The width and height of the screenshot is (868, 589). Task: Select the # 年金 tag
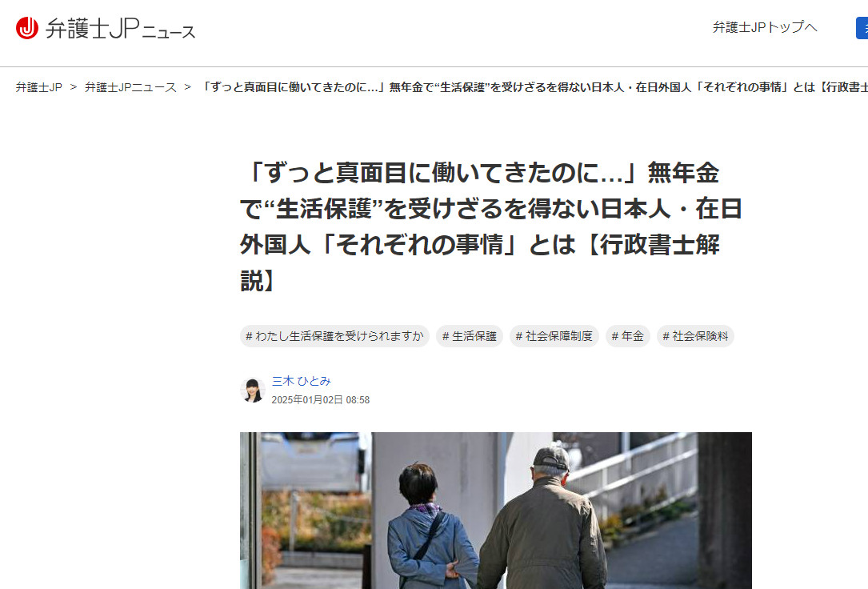click(628, 336)
